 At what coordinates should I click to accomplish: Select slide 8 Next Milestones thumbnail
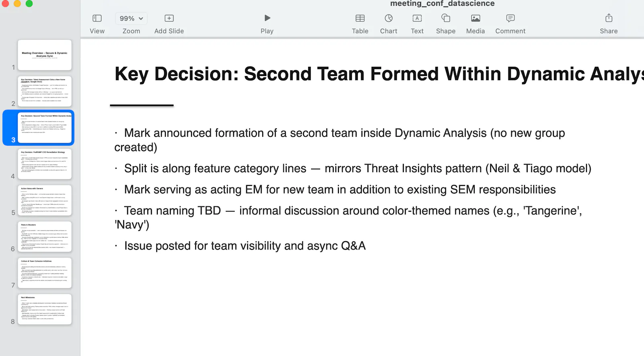click(x=45, y=309)
